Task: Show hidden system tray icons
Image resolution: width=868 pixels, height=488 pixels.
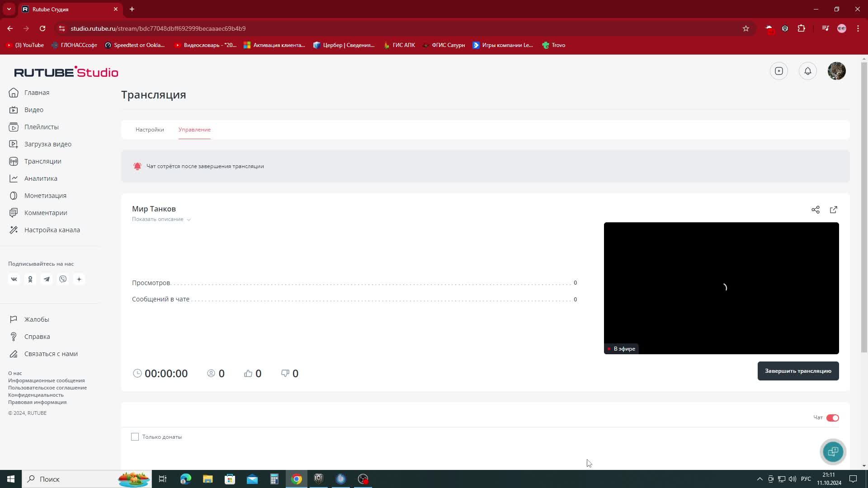Action: point(759,479)
